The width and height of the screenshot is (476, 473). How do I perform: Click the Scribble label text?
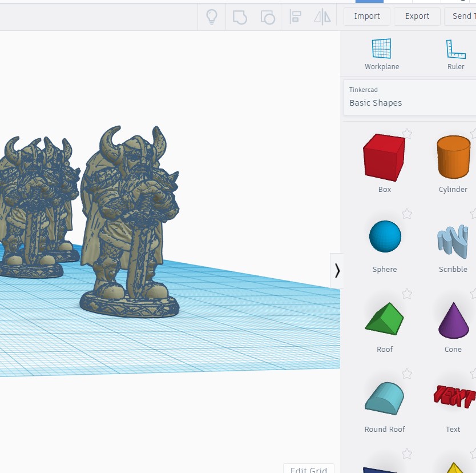[453, 269]
